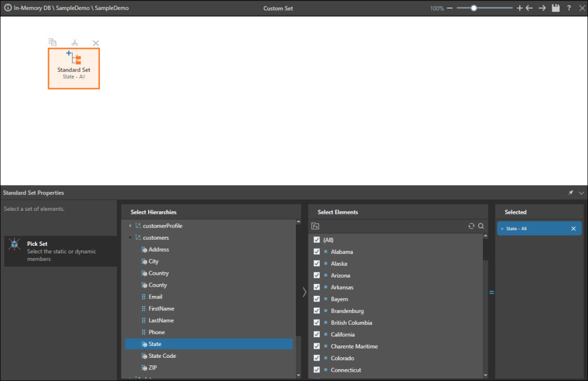Remove State - All from the Selected list

click(x=573, y=228)
